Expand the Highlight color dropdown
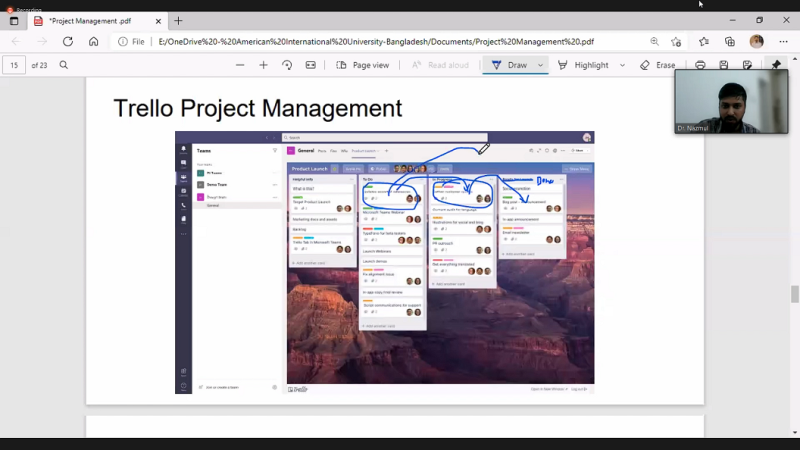The width and height of the screenshot is (800, 450). click(x=622, y=65)
